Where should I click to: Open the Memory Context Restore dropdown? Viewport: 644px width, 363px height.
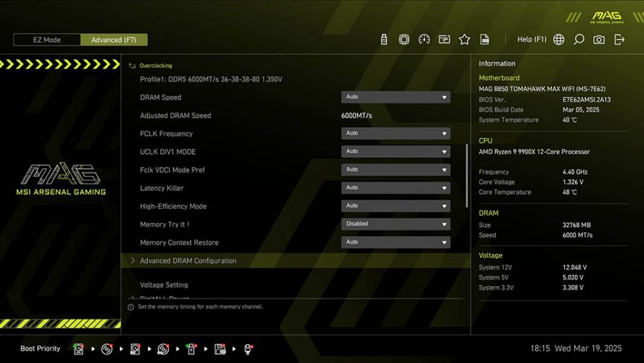(395, 242)
